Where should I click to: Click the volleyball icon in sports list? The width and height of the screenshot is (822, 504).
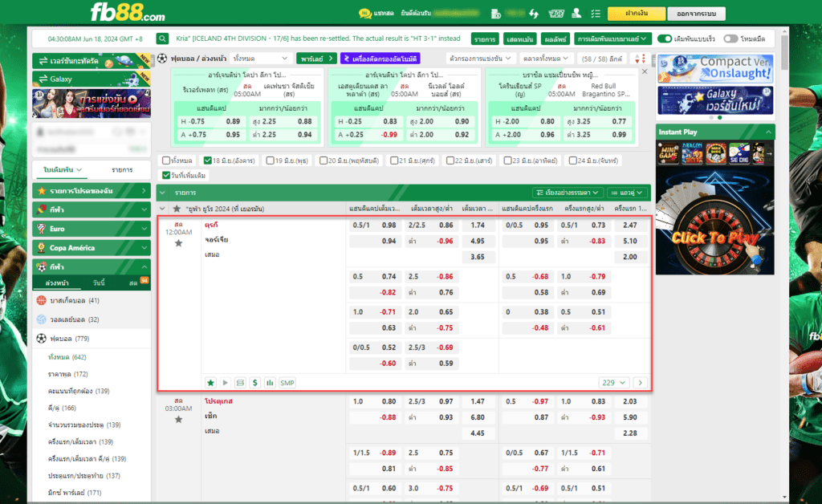42,319
